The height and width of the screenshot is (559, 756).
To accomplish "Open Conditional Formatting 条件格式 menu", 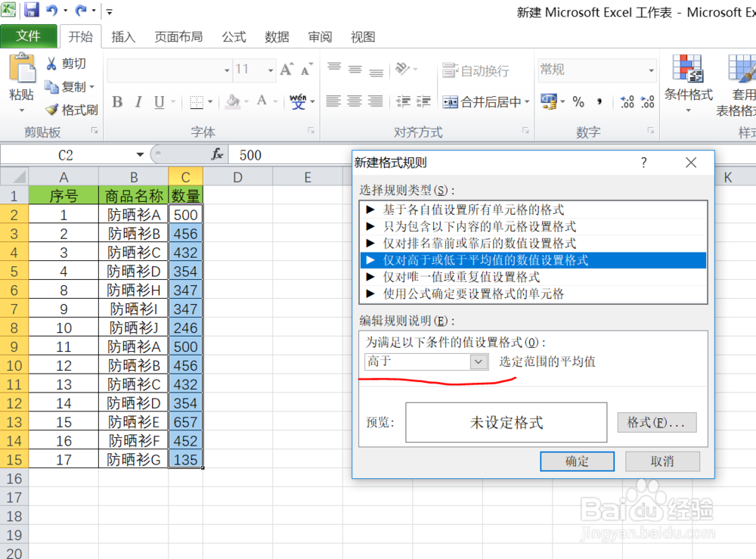I will pyautogui.click(x=688, y=84).
